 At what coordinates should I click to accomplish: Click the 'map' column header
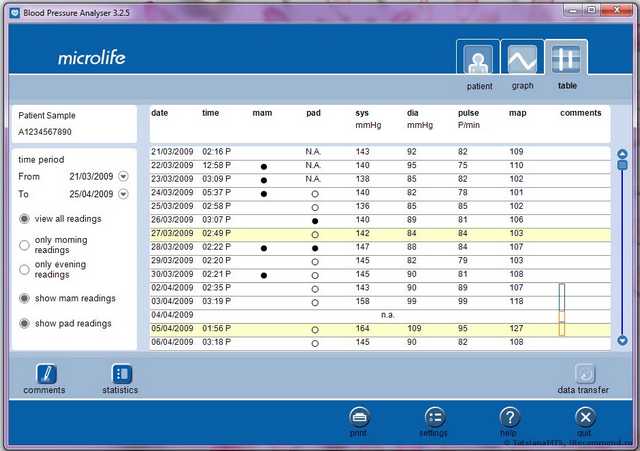518,113
